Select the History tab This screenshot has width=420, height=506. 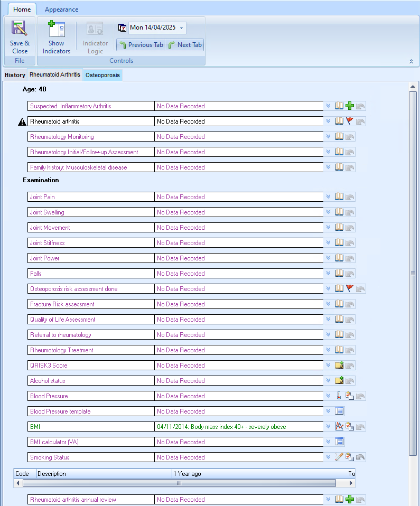15,75
